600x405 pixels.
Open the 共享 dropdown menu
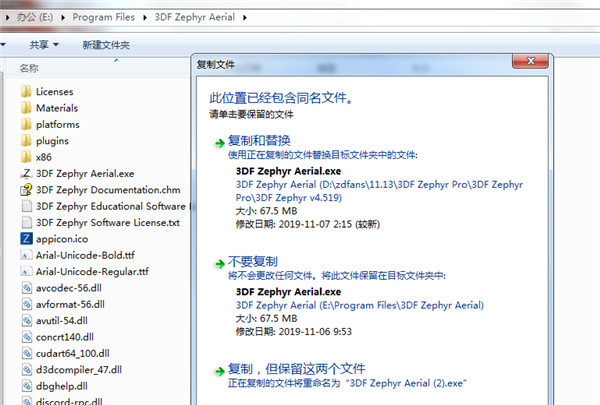[44, 45]
